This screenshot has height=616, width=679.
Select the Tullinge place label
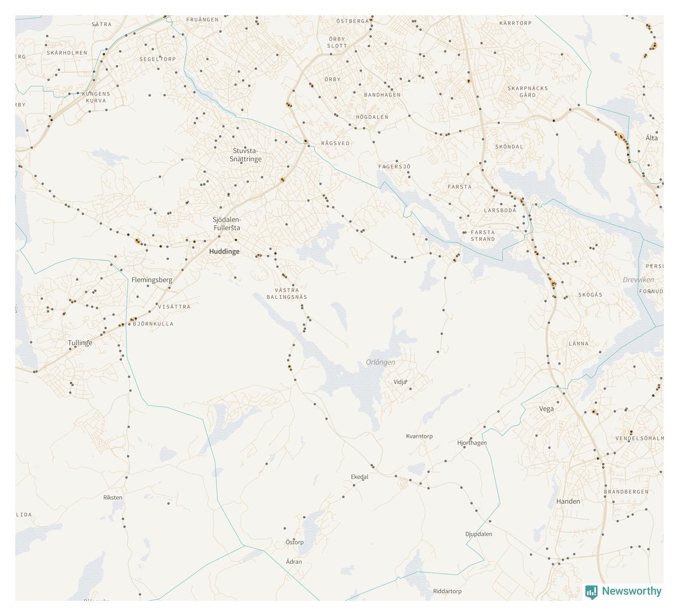coord(80,343)
